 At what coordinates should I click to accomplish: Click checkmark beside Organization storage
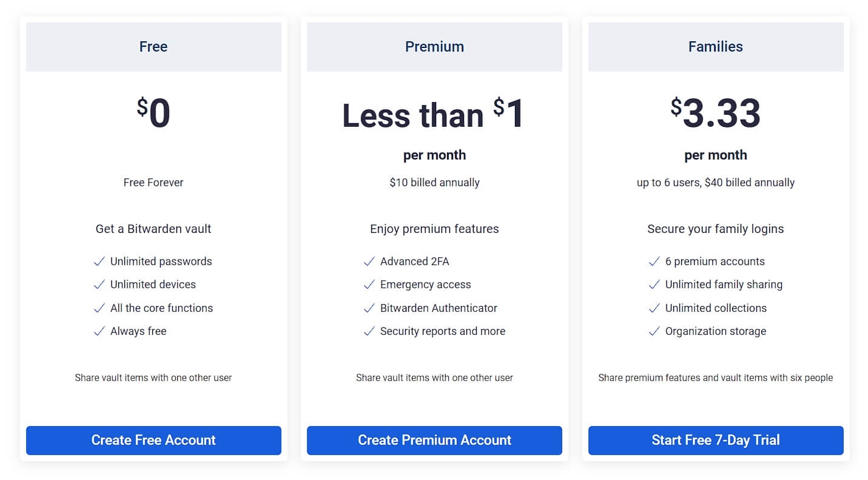click(654, 331)
